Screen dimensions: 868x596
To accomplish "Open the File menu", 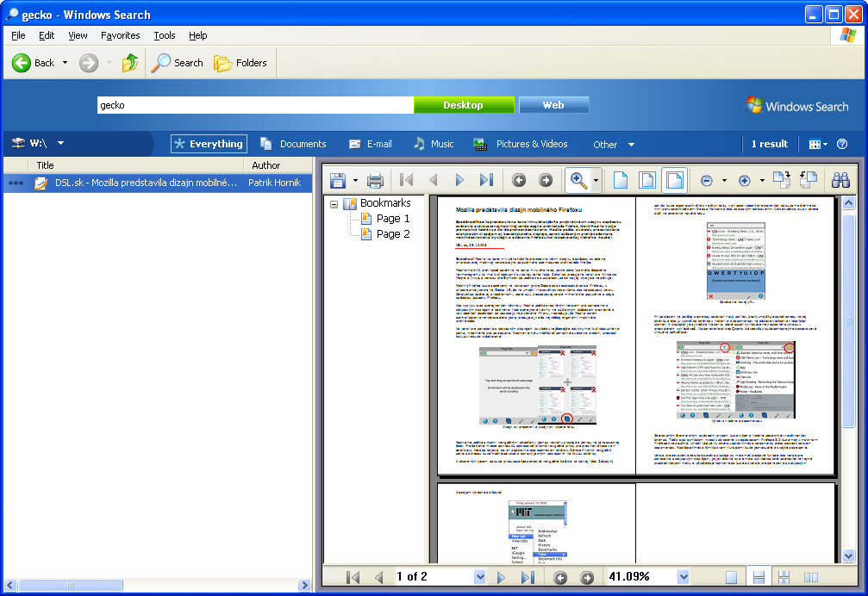I will click(x=18, y=35).
